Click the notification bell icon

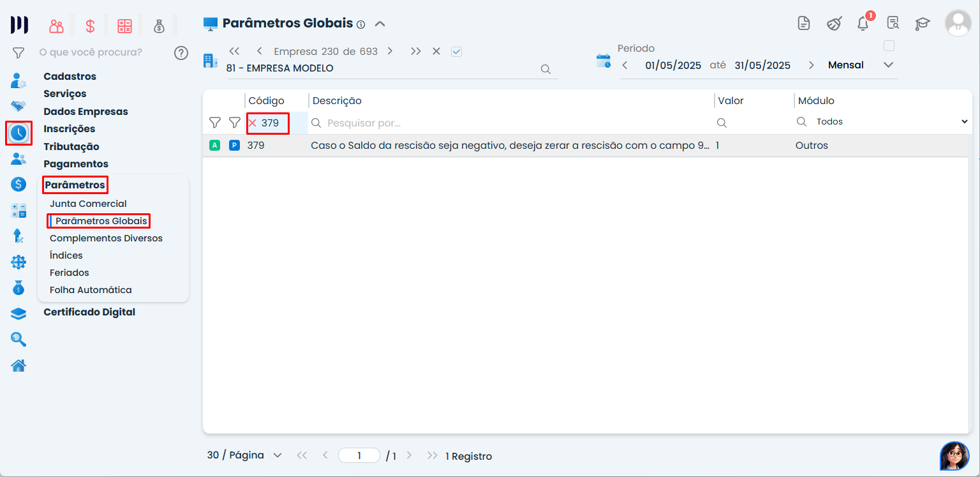click(863, 24)
